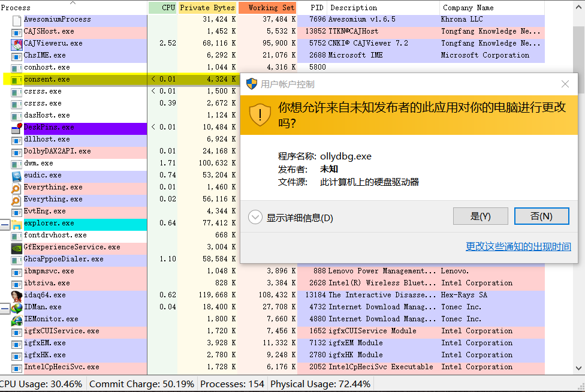Screen dimensions: 585x392
Task: Click the first Everything.exe magnifier icon
Action: [16, 188]
